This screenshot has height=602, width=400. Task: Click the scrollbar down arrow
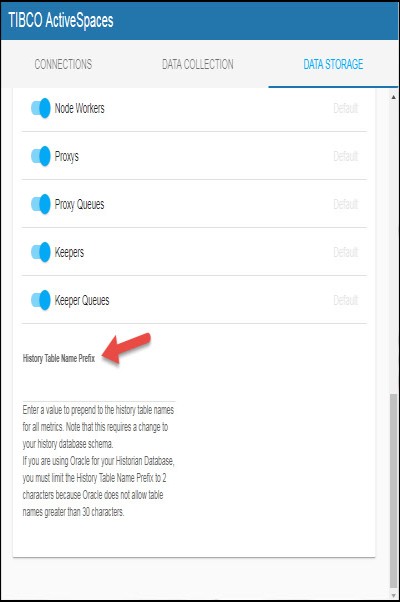(393, 595)
